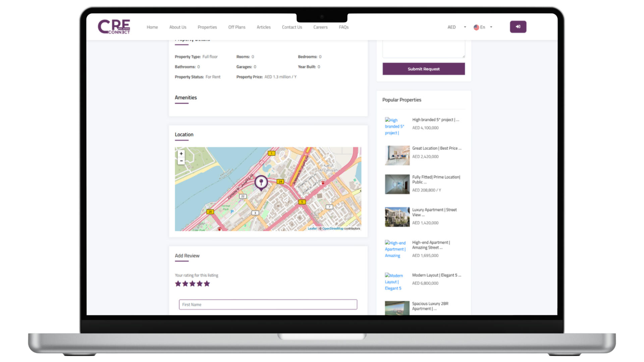Click the purple map location pin
Screen dimensions: 644x362
pos(261,183)
